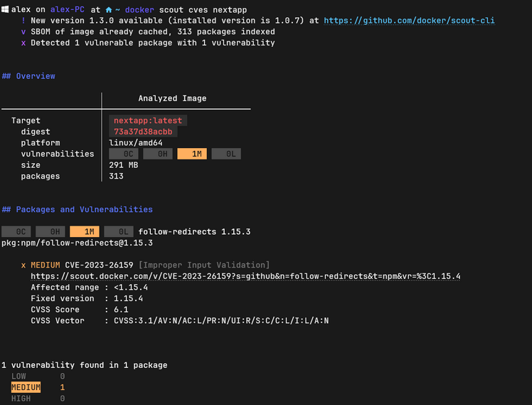Click the orange count 1 next to MEDIUM

point(63,387)
